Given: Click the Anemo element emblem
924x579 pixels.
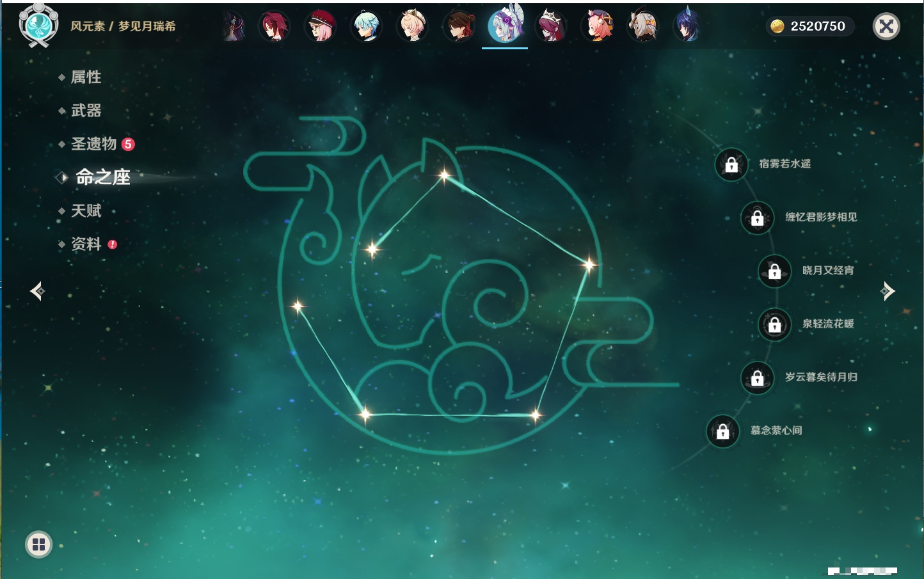Looking at the screenshot, I should click(39, 25).
